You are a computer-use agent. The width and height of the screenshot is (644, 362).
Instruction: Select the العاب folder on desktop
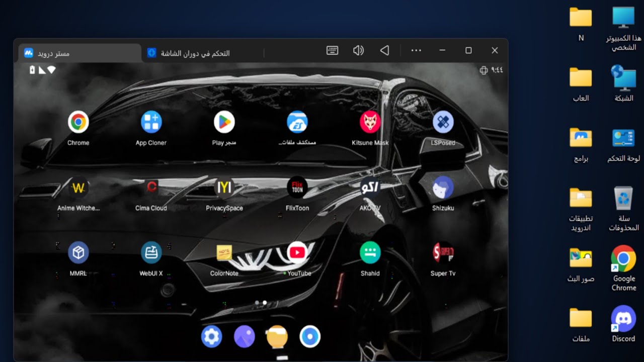(581, 84)
